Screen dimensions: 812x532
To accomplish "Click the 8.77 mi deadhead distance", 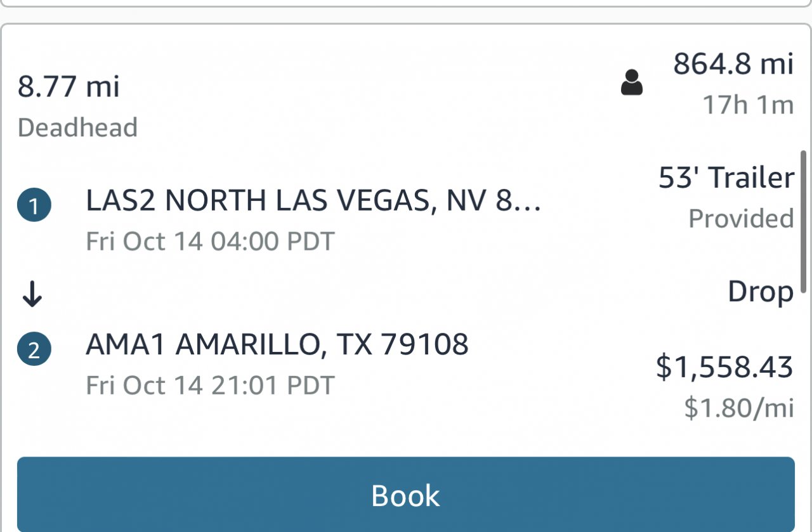I will point(69,86).
